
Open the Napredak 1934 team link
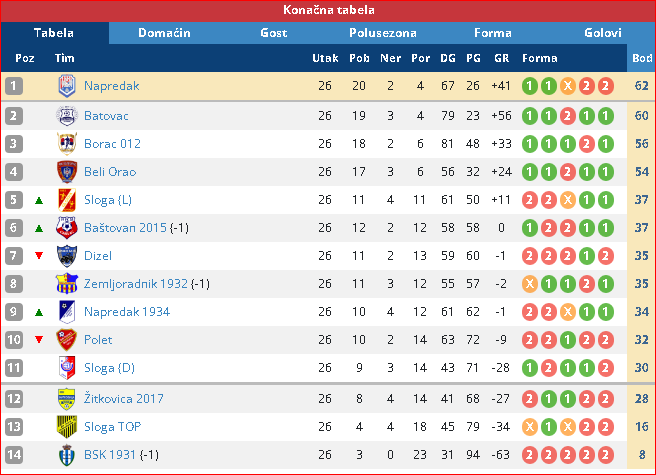point(127,312)
